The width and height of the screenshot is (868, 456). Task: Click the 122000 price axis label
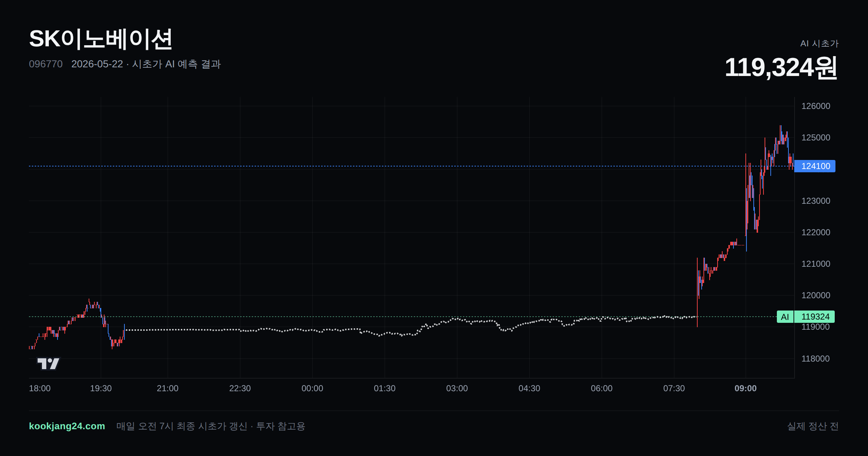click(816, 232)
